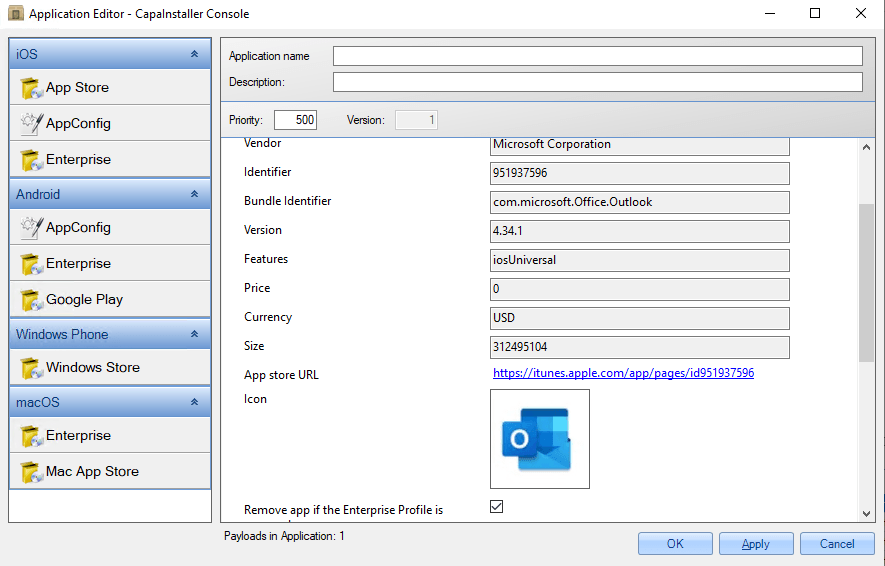The image size is (885, 566).
Task: Click the Currency field showing USD
Action: coord(639,318)
